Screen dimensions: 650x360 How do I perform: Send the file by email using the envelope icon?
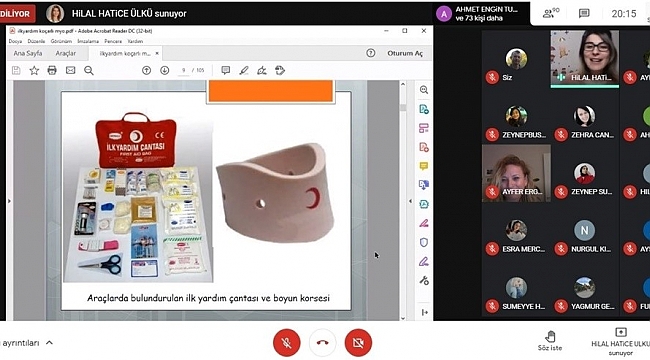pos(70,71)
